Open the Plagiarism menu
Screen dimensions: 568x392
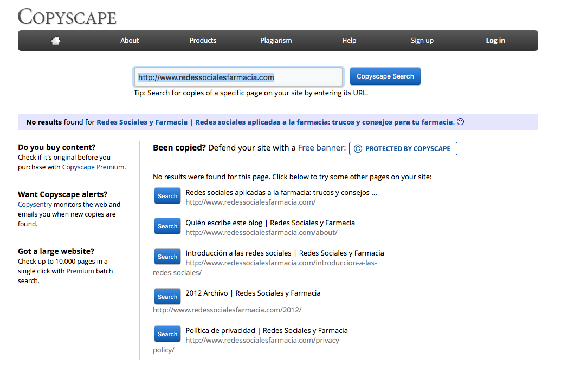point(276,41)
